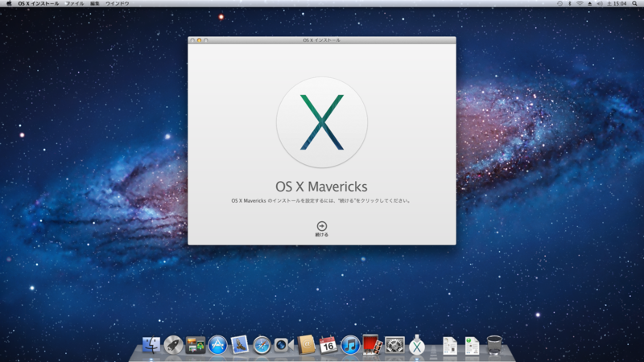644x362 pixels.
Task: Open iCal calendar showing 16
Action: (x=328, y=345)
